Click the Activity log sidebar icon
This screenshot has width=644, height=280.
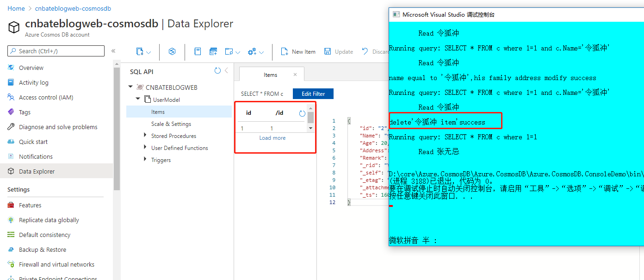[11, 82]
